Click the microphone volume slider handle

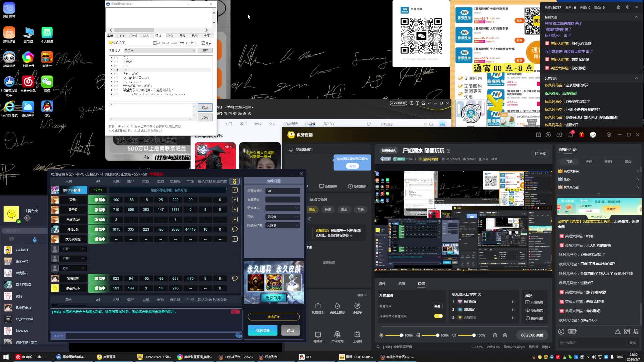(x=401, y=335)
